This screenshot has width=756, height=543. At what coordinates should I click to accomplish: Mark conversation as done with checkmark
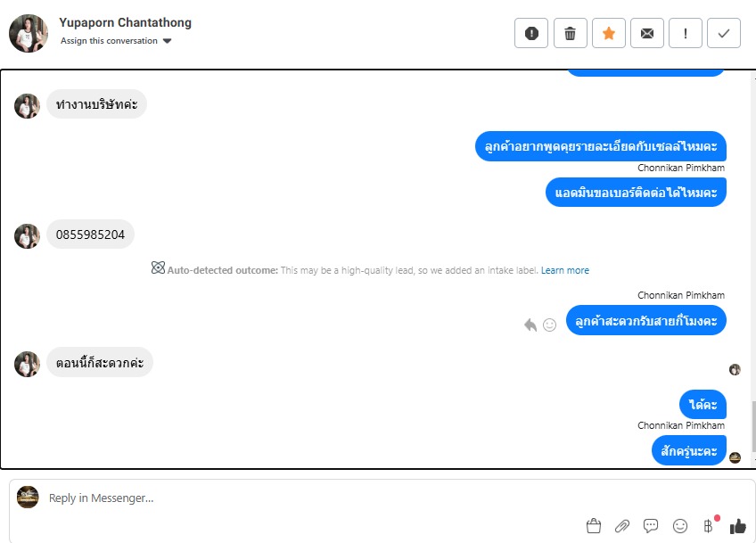coord(724,33)
